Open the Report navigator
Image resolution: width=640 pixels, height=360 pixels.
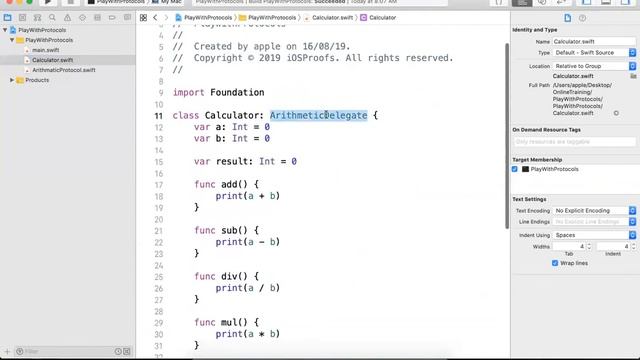coord(127,18)
